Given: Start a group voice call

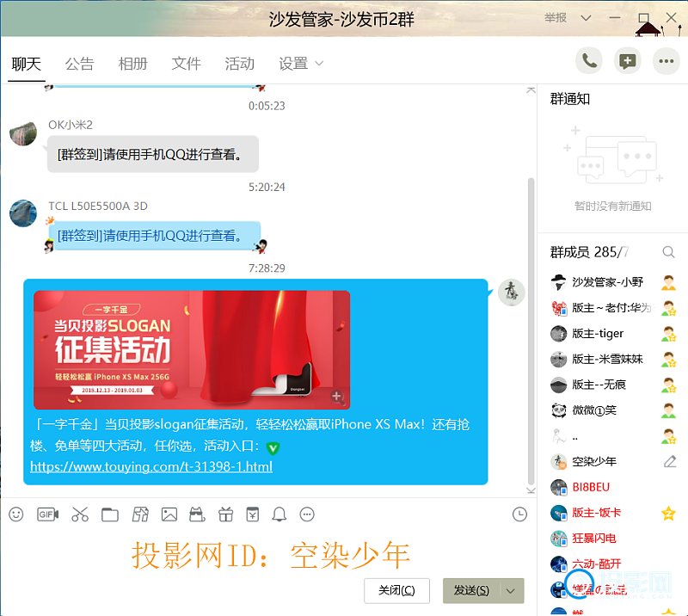Looking at the screenshot, I should (589, 61).
